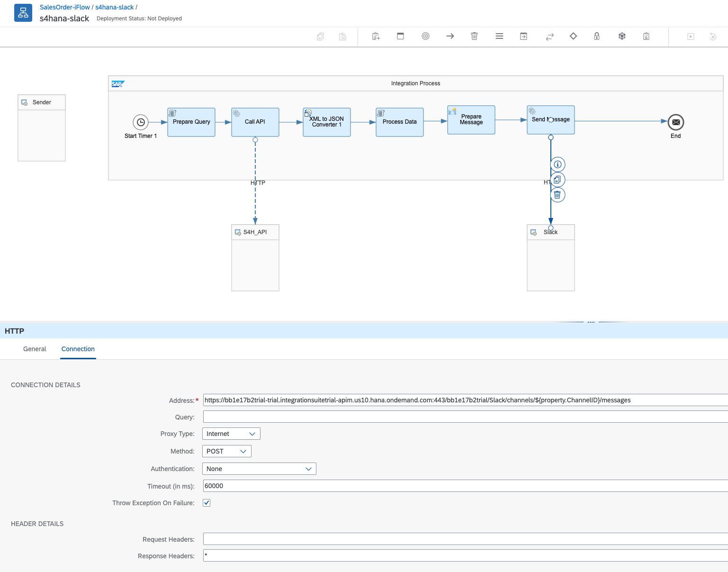Open the call/message routing palette icon
This screenshot has height=572, width=728.
click(523, 36)
